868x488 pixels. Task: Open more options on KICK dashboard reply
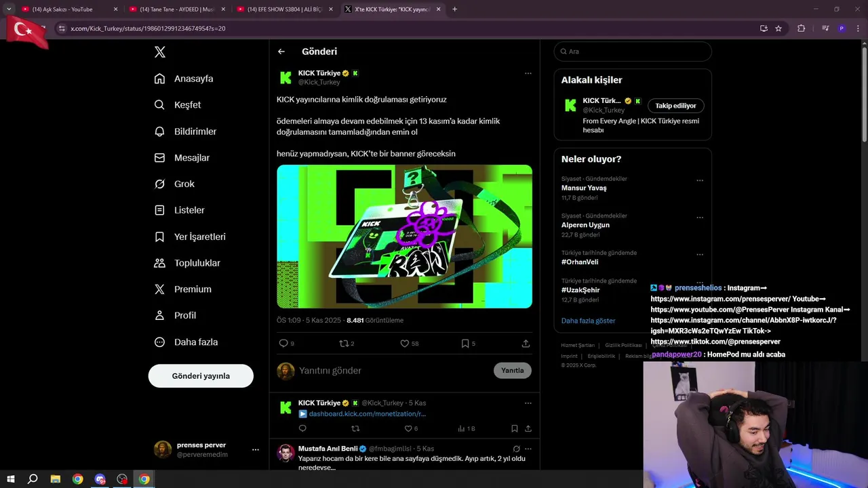pyautogui.click(x=528, y=403)
